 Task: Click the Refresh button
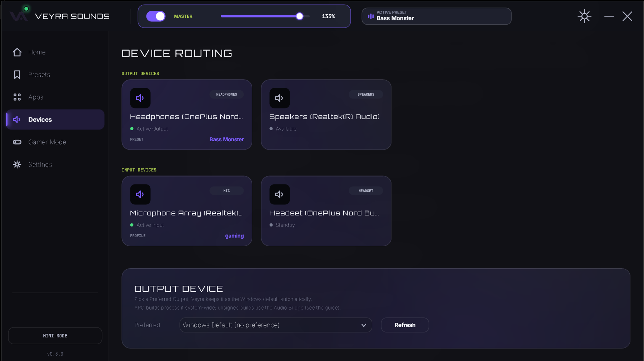click(x=405, y=325)
